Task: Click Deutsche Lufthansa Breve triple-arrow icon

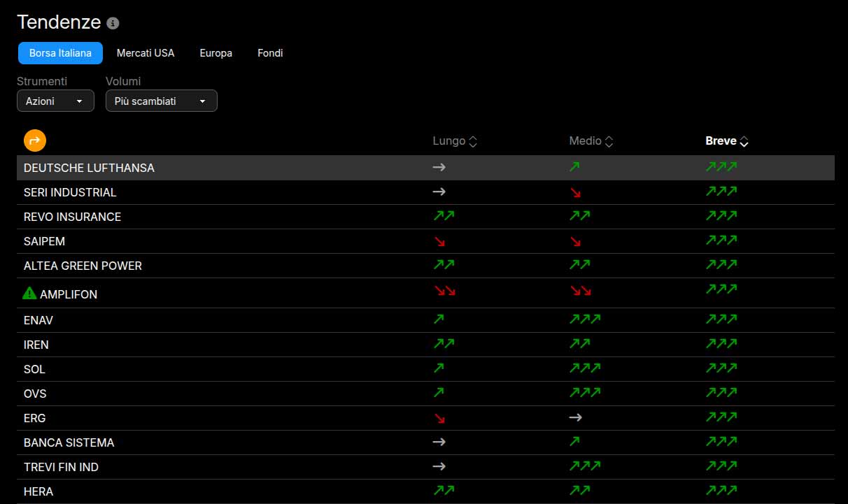Action: click(x=721, y=166)
